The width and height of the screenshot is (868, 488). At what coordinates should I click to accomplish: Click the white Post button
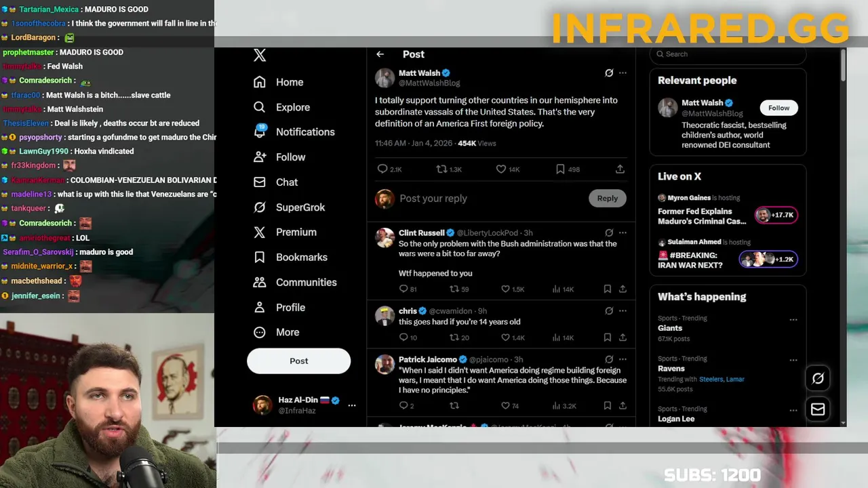(298, 361)
